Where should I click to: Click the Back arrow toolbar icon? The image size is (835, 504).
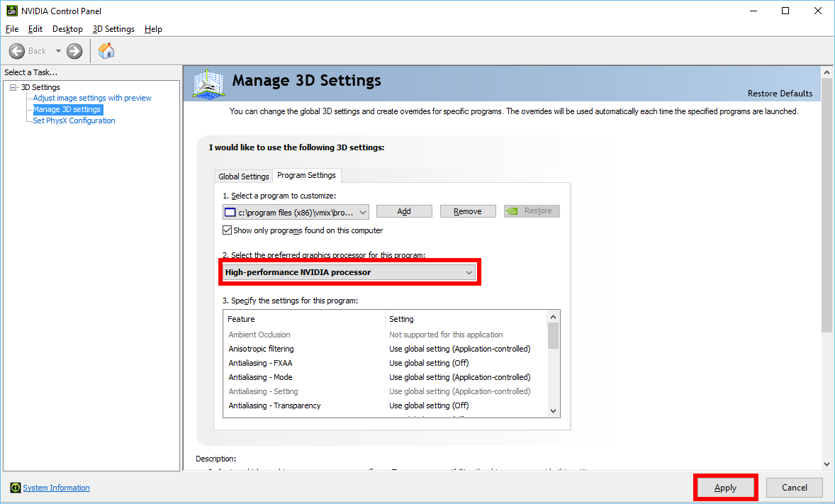coord(18,51)
